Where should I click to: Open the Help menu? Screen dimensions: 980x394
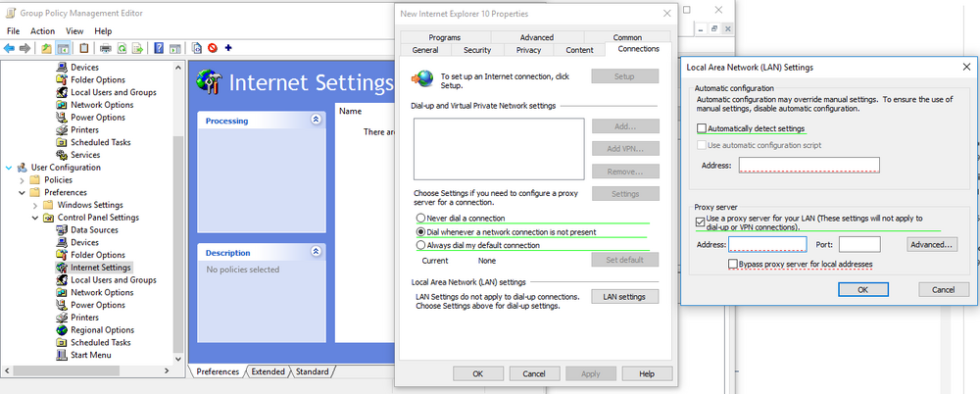click(103, 31)
